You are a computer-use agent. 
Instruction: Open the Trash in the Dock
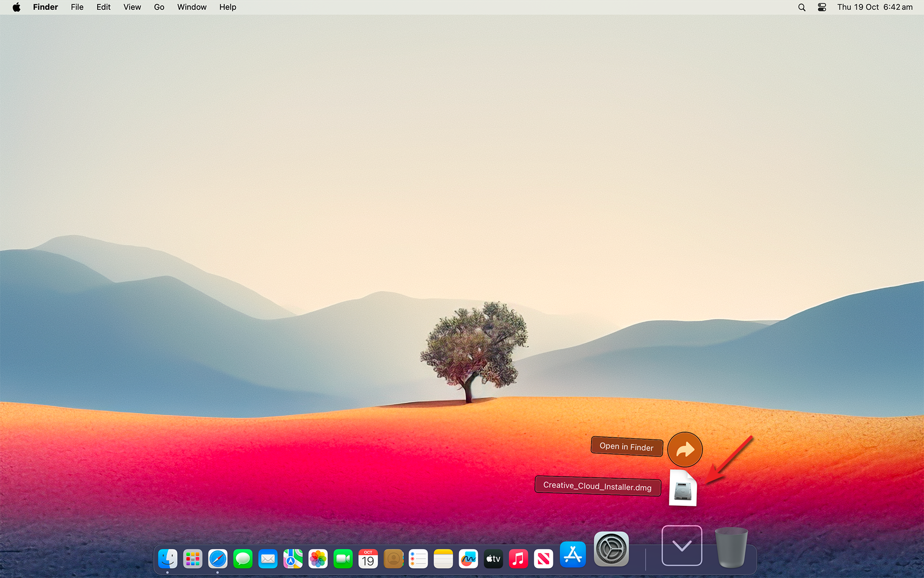731,547
